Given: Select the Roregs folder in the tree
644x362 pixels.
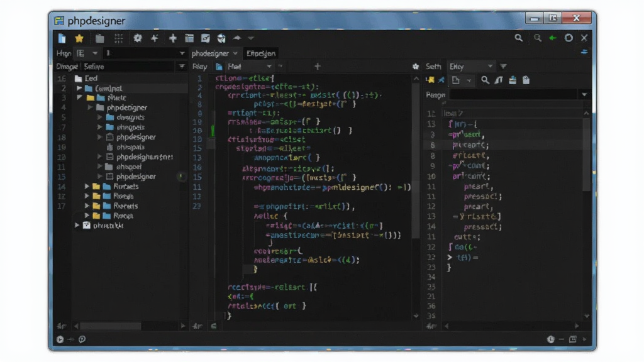Looking at the screenshot, I should (x=123, y=196).
